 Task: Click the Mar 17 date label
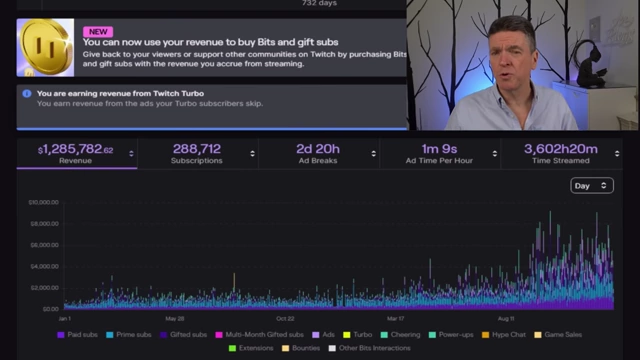396,318
